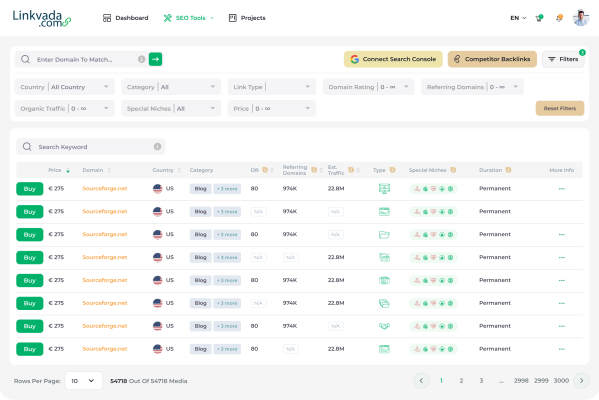Image resolution: width=599 pixels, height=400 pixels.
Task: Click the type icon in the first row
Action: tap(384, 188)
